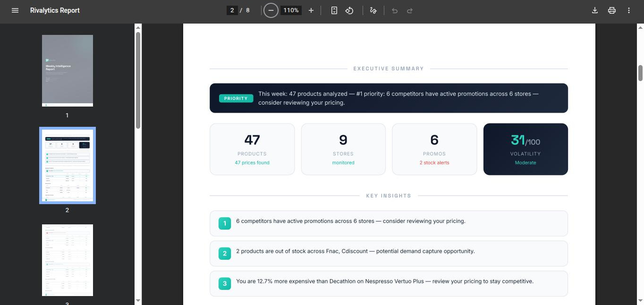644x305 pixels.
Task: Click the main document vertical scrollbar thumb
Action: [641, 73]
